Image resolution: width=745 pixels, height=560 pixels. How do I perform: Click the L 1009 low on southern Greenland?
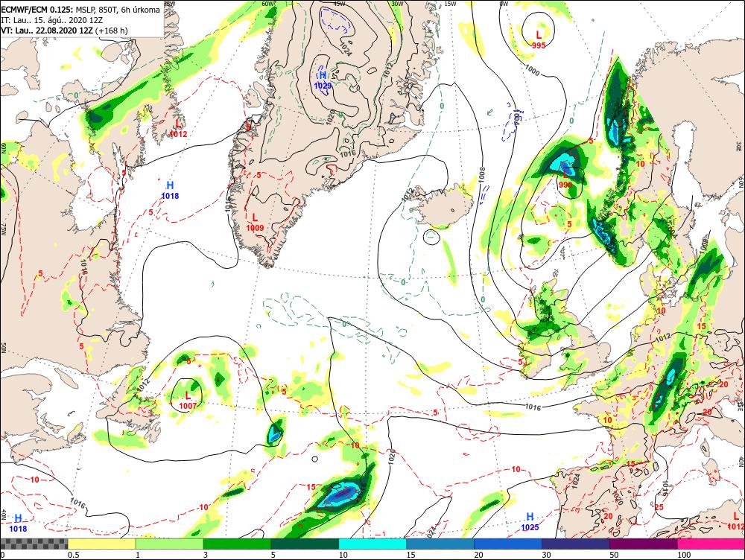pyautogui.click(x=255, y=223)
